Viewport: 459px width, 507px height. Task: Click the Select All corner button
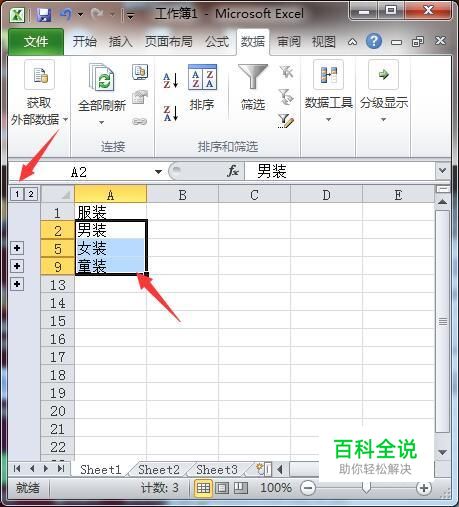tap(58, 194)
